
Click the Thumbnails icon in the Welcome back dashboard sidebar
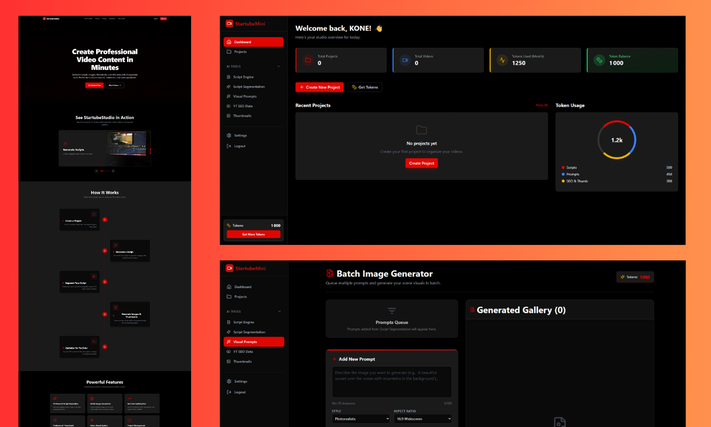[229, 116]
